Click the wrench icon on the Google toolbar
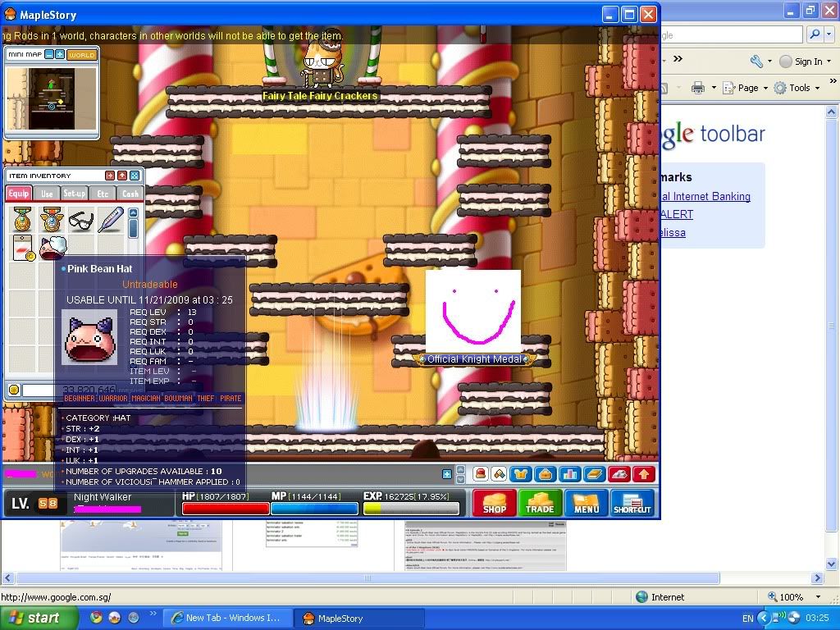 pos(756,61)
